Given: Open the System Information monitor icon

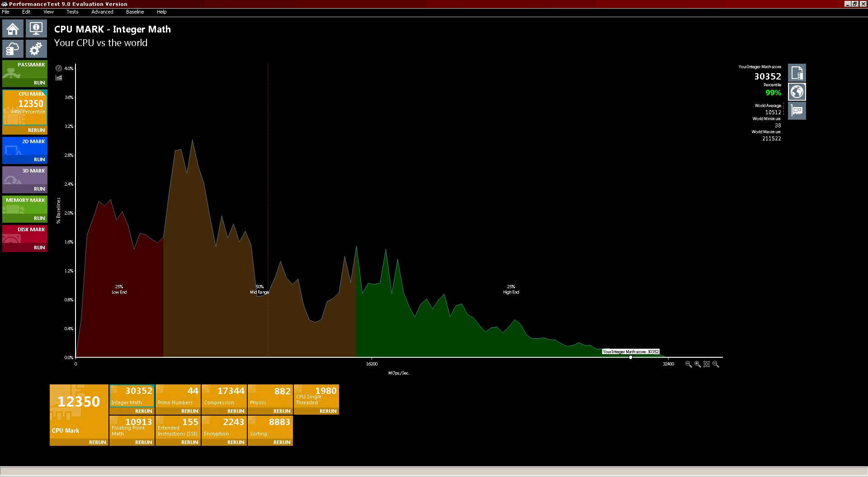Looking at the screenshot, I should (x=36, y=29).
